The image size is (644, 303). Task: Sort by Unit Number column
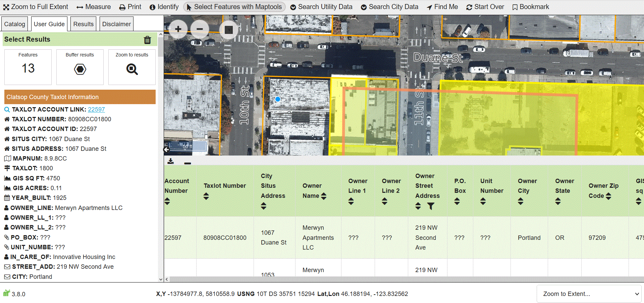483,201
